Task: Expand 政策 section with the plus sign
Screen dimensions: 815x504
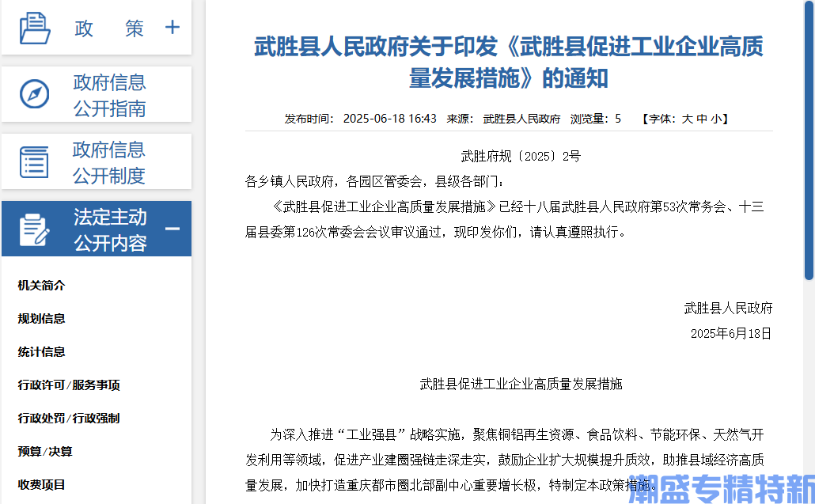Action: (x=172, y=28)
